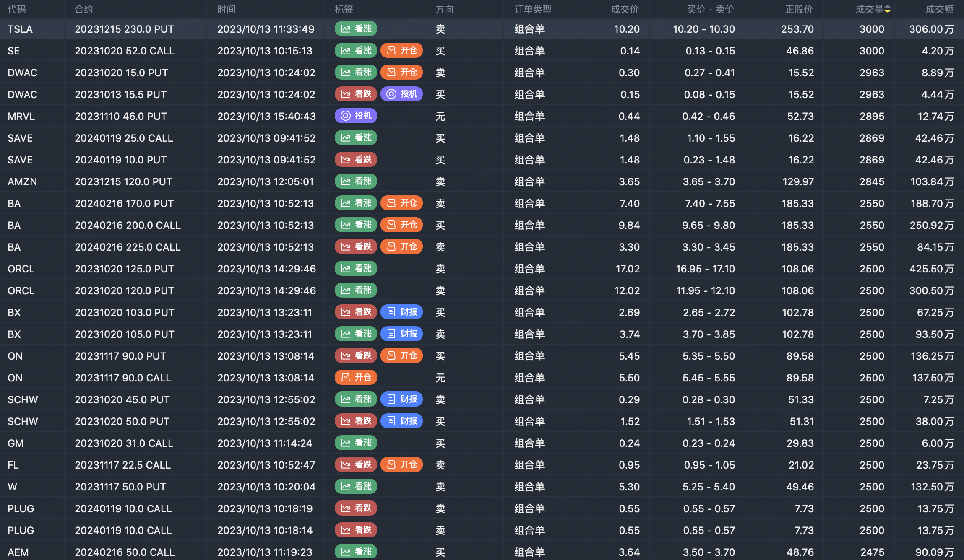
Task: Click stock price 253.70
Action: pos(797,29)
